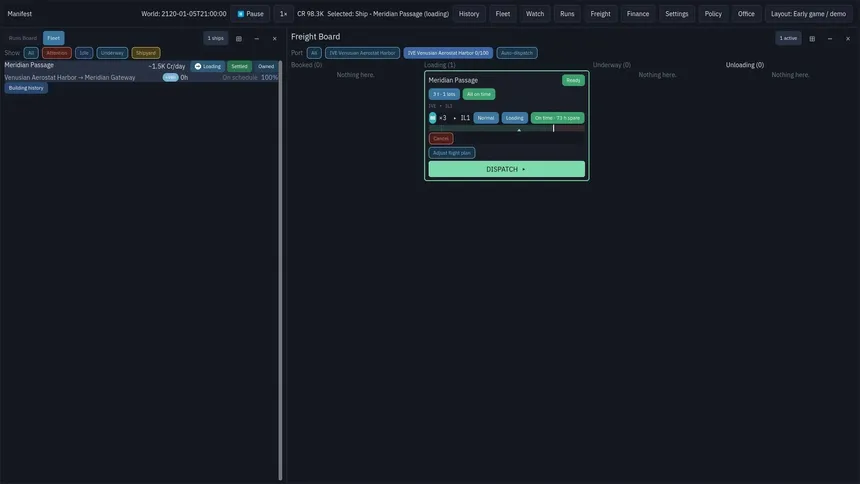Click the CR 98.3K credits readout

[x=310, y=14]
